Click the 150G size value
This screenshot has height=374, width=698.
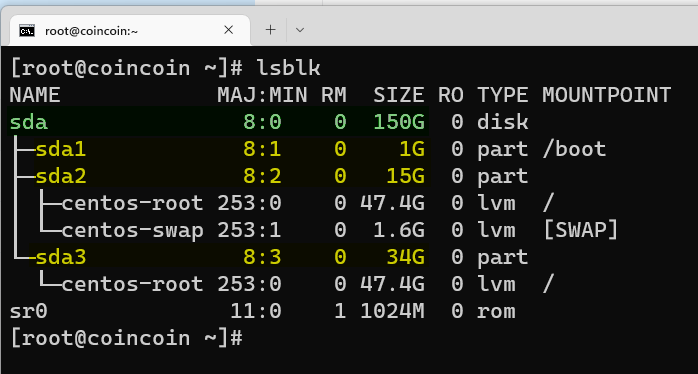(398, 122)
